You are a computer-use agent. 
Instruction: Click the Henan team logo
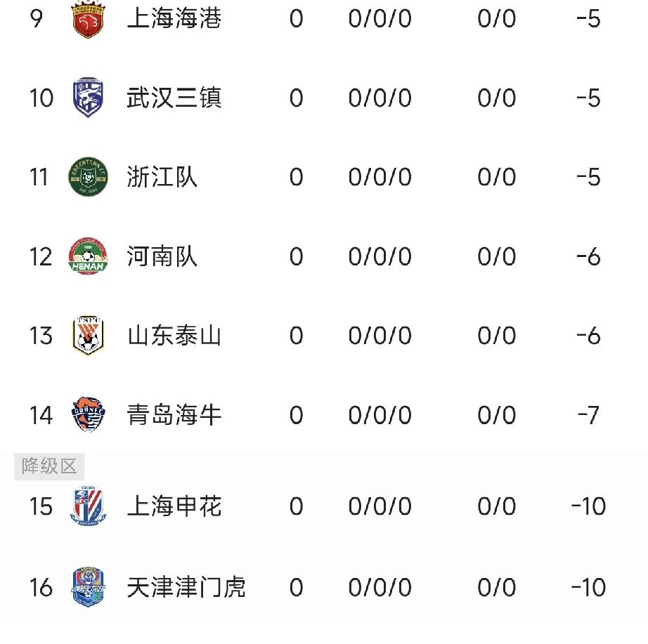pos(88,256)
